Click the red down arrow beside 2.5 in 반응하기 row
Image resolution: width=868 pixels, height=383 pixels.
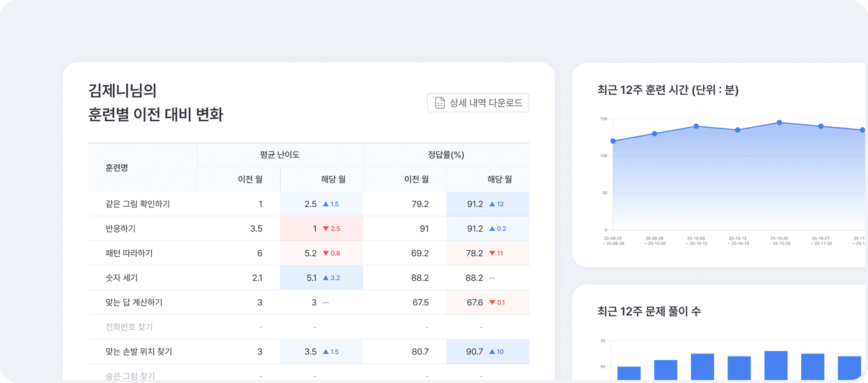point(326,229)
